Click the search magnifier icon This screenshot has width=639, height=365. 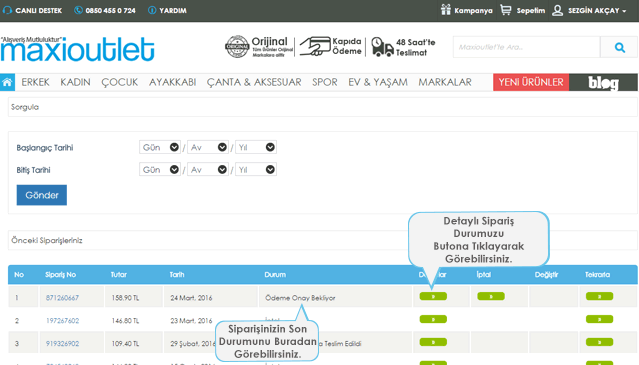(x=620, y=47)
